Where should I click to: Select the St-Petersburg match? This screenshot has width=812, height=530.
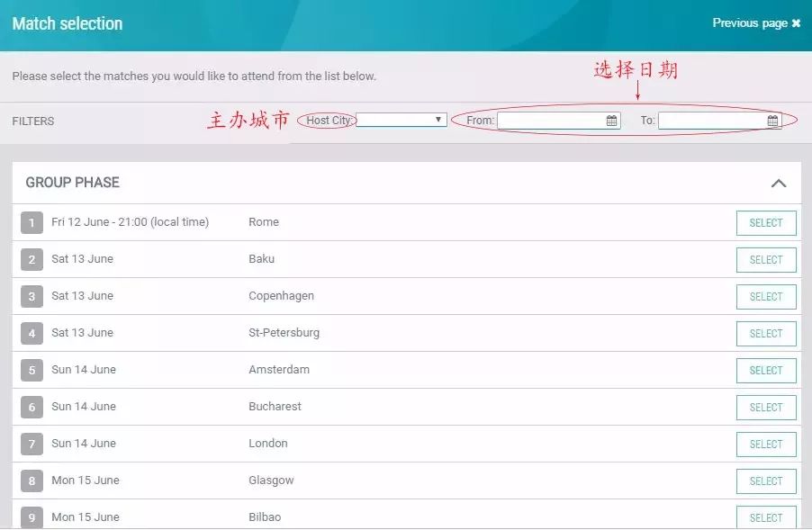coord(766,333)
